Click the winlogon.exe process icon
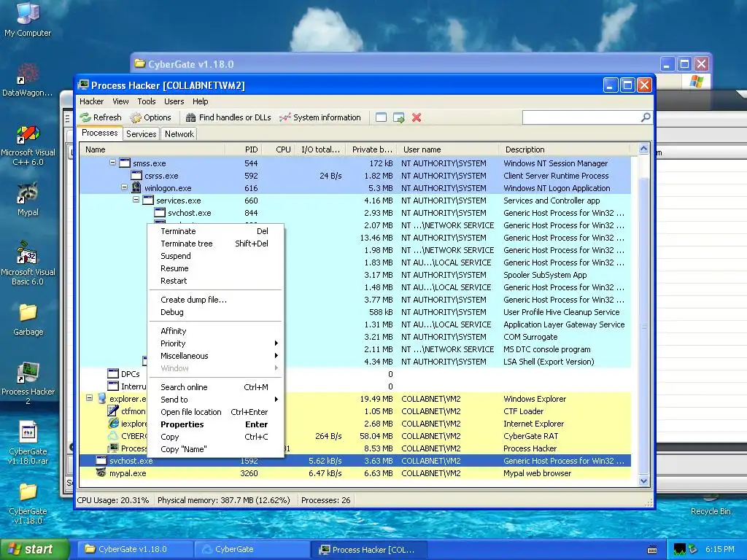The height and width of the screenshot is (560, 747). (136, 187)
